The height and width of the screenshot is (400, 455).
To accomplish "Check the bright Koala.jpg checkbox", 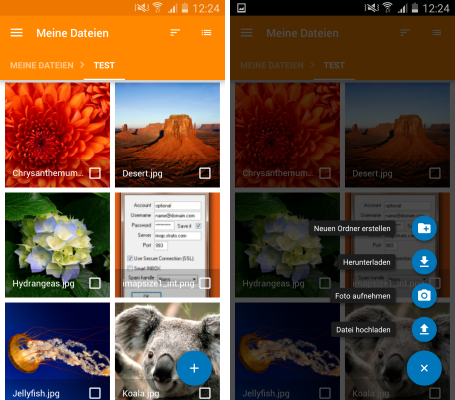I will point(205,393).
